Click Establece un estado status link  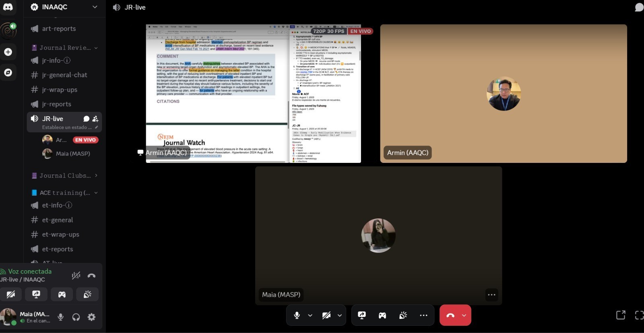tap(67, 127)
